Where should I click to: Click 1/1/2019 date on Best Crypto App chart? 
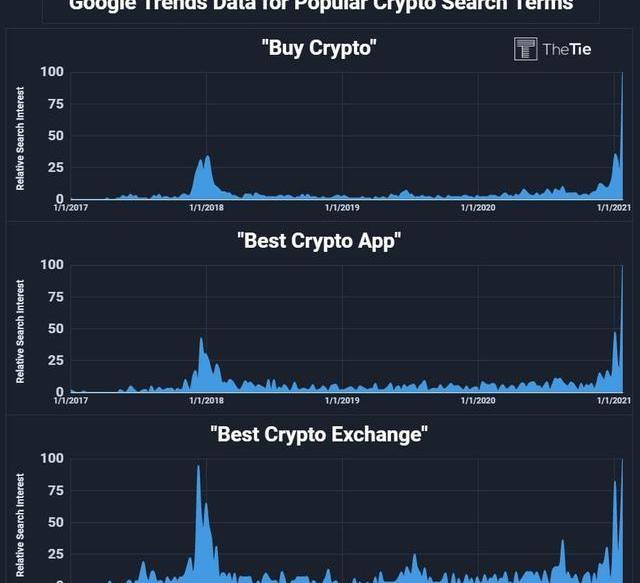(342, 401)
